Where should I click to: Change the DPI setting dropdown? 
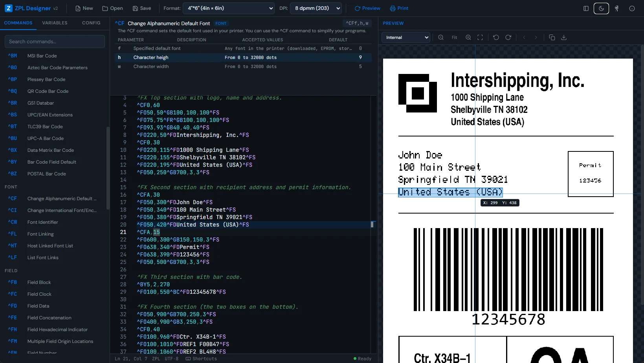pos(316,8)
